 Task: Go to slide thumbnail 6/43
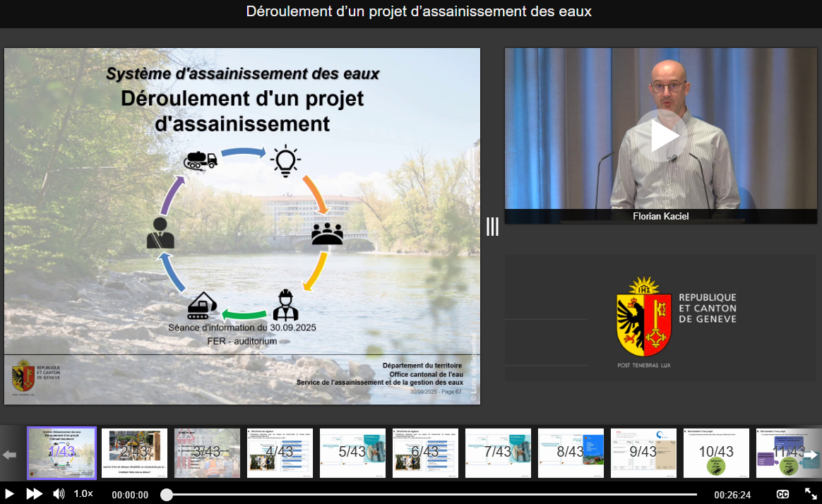point(425,452)
